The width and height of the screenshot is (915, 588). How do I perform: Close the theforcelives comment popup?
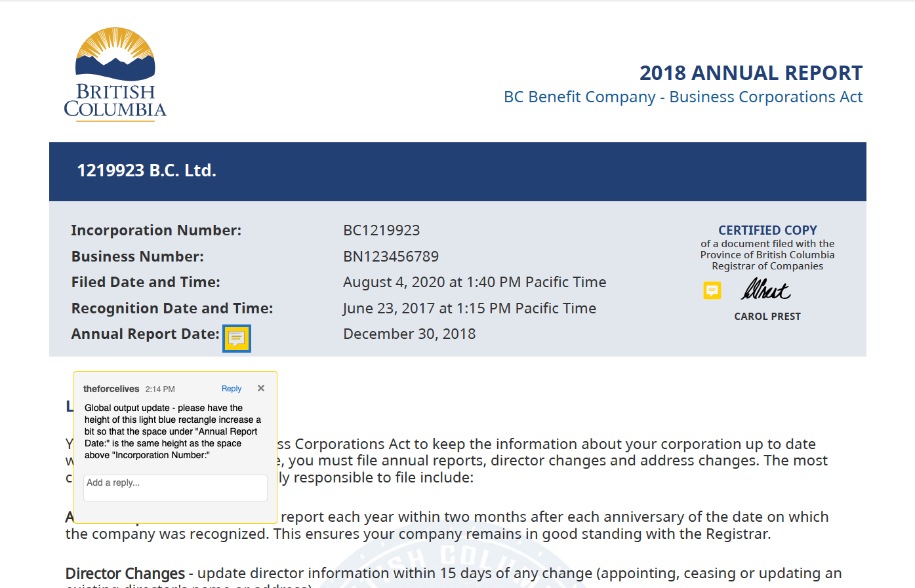pos(261,388)
